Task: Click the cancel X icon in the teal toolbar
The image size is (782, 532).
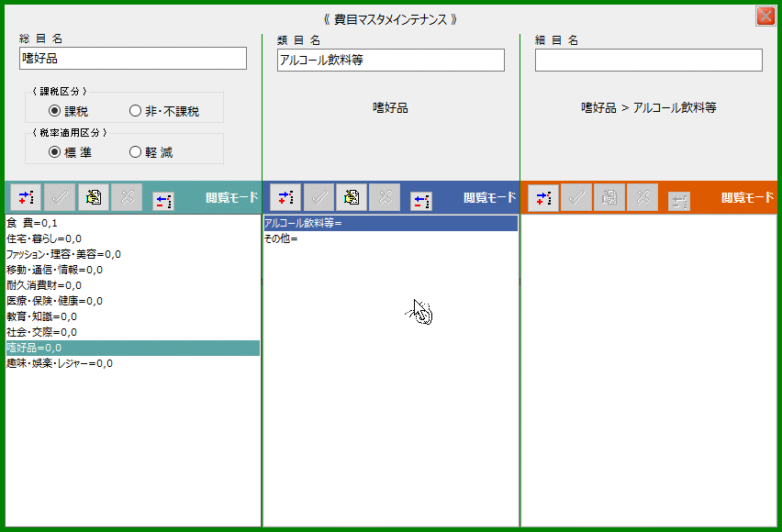Action: tap(127, 197)
